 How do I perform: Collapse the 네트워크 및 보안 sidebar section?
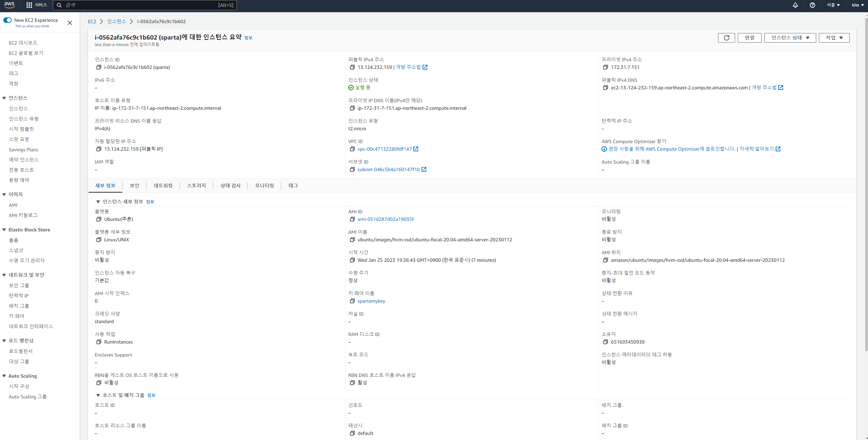click(4, 275)
